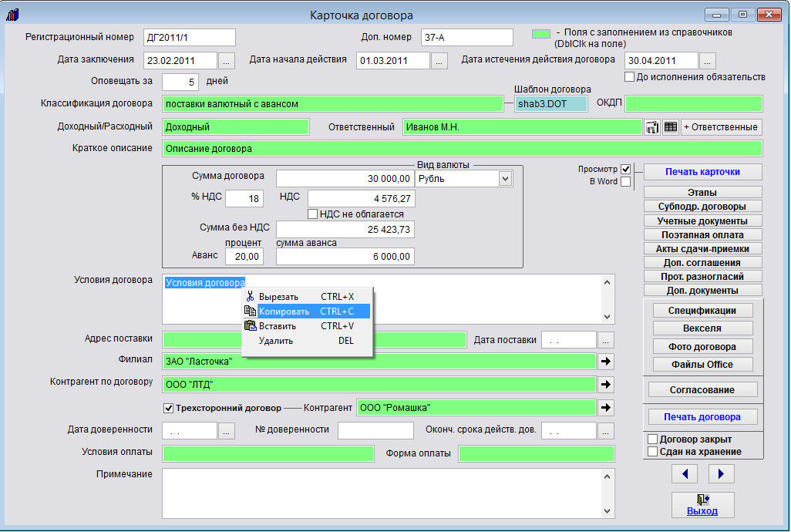Toggle НДС не облагается checkbox

tap(313, 214)
